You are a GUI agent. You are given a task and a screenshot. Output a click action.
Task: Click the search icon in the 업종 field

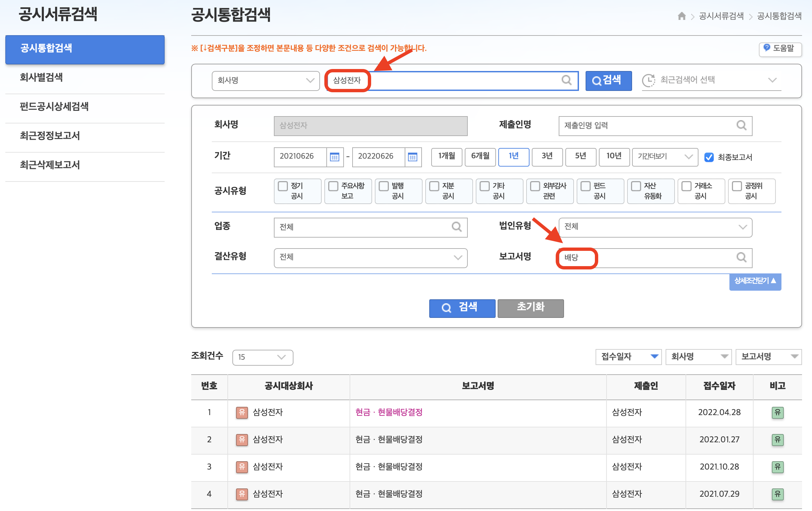[x=457, y=227]
